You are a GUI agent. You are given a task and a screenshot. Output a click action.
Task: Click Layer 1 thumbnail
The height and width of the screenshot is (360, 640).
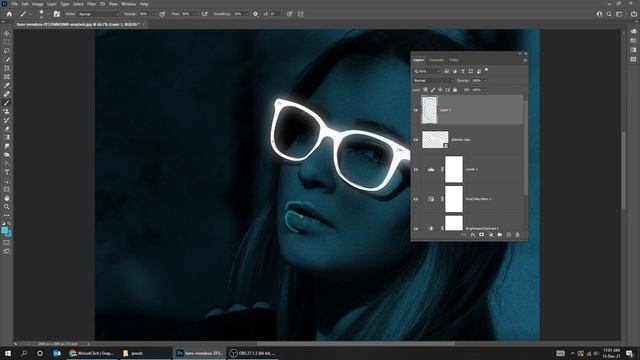429,110
